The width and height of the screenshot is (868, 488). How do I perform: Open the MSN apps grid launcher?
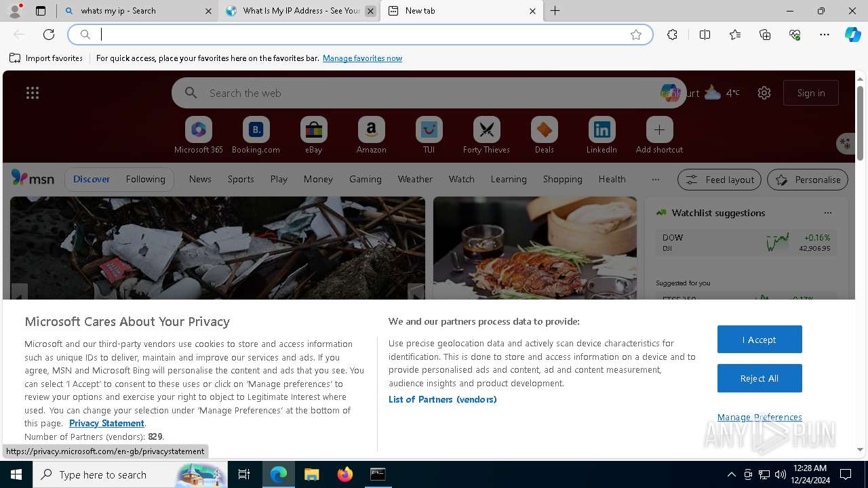click(33, 93)
